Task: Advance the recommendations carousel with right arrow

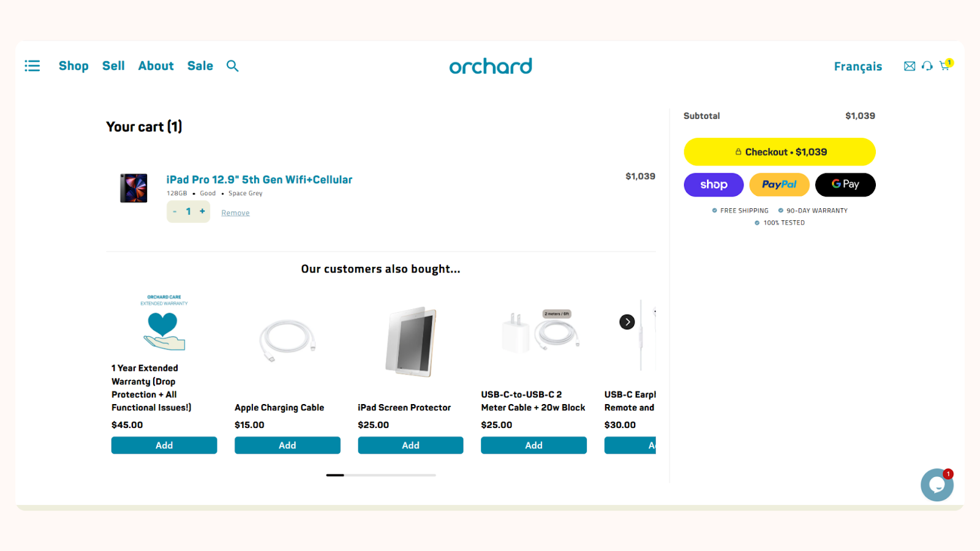Action: (x=627, y=321)
